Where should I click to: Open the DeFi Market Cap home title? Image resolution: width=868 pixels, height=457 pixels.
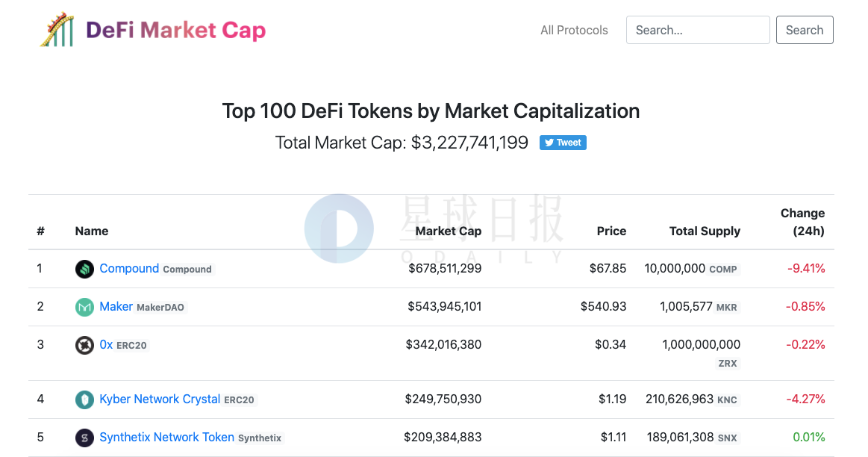(176, 31)
